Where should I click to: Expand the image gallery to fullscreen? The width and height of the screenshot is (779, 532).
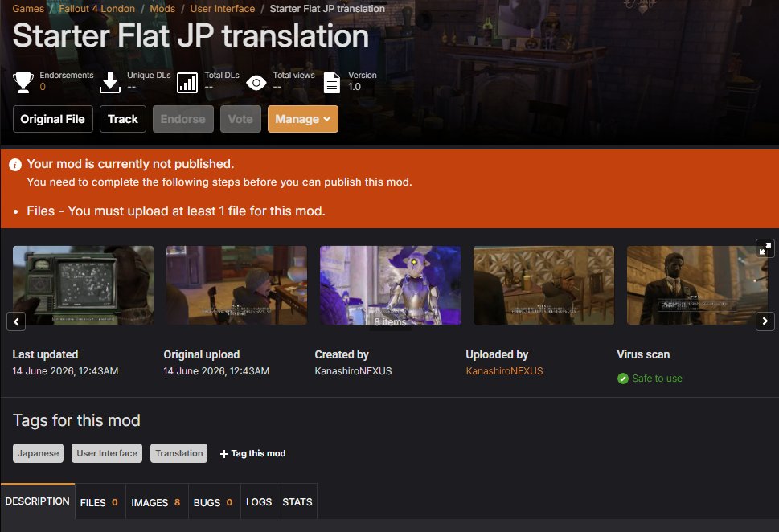click(x=765, y=248)
